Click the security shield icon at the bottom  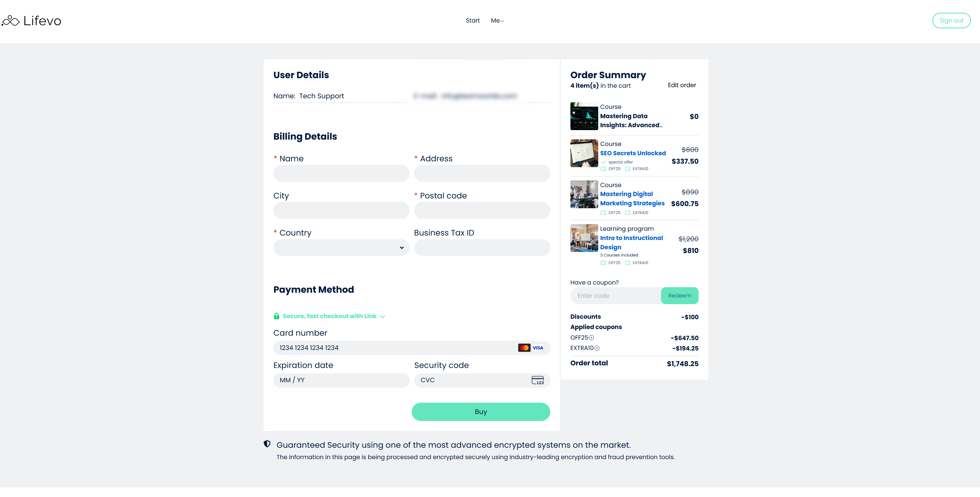[267, 444]
